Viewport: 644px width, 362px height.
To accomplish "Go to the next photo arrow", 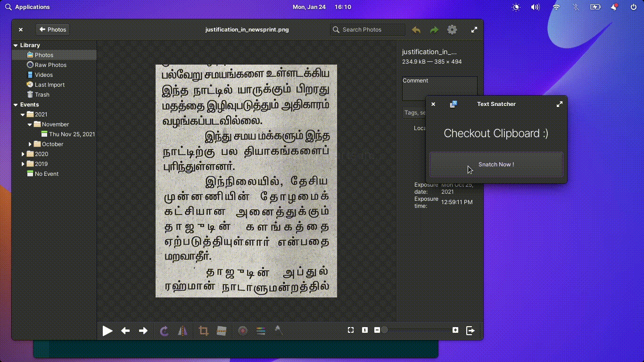I will (143, 331).
